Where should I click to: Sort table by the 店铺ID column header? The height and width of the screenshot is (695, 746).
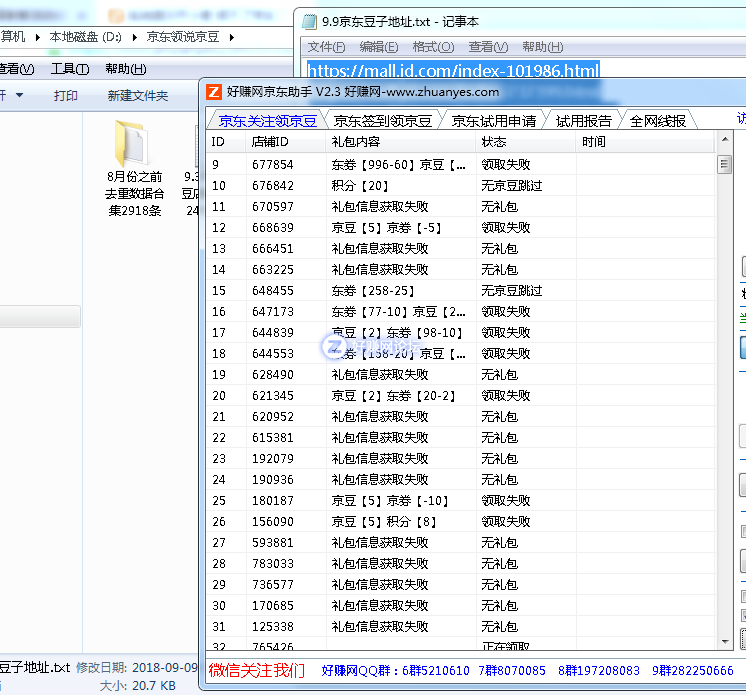coord(285,142)
